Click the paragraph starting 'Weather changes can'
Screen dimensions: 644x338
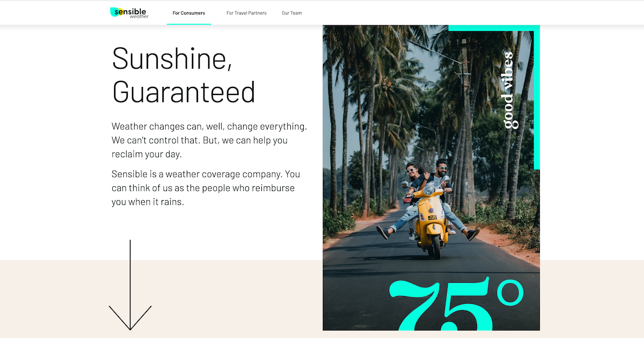[209, 140]
